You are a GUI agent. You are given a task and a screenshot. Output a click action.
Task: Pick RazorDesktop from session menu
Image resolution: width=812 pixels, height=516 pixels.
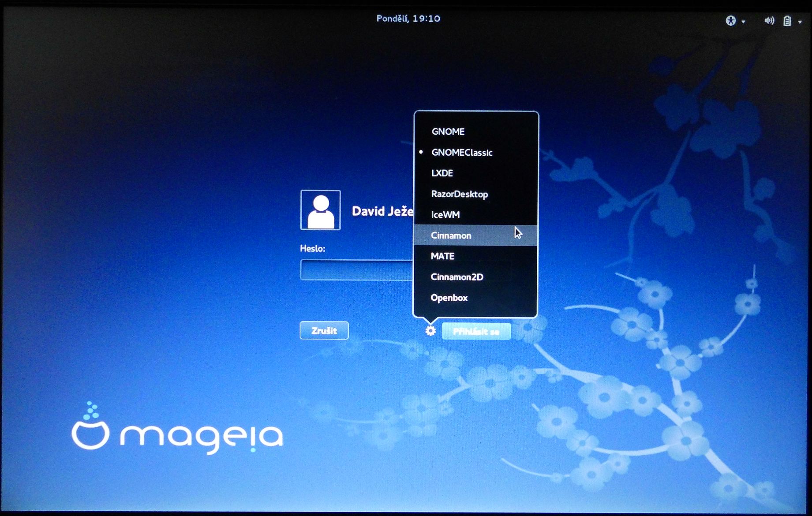point(476,194)
